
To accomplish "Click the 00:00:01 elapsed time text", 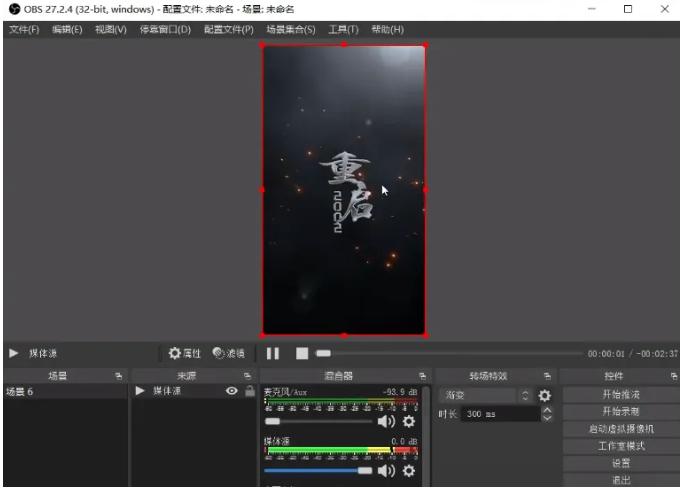I will pos(606,354).
